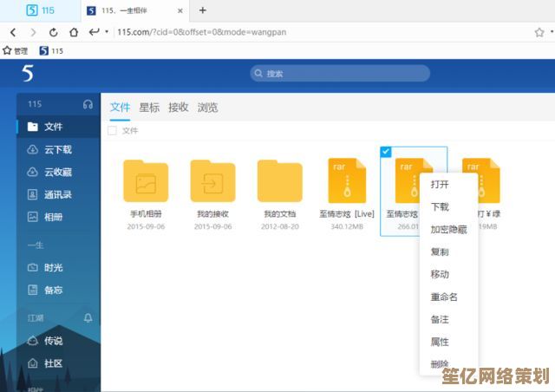Switch to the 星标 starred tab
The height and width of the screenshot is (392, 555).
coord(149,108)
